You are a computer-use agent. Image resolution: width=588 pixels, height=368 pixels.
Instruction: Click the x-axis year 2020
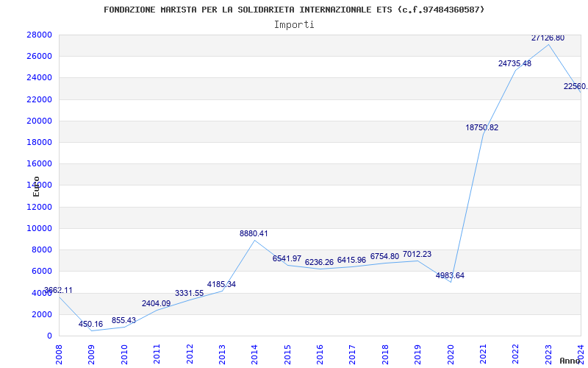[451, 354]
